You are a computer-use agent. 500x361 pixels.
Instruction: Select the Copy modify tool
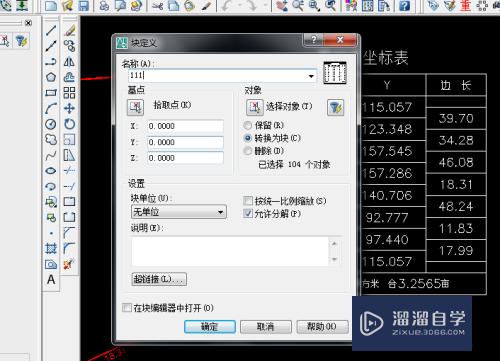69,46
